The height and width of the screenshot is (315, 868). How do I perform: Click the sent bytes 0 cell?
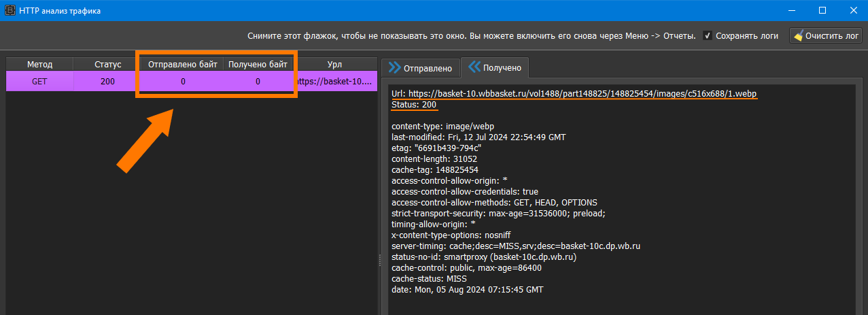coord(183,82)
